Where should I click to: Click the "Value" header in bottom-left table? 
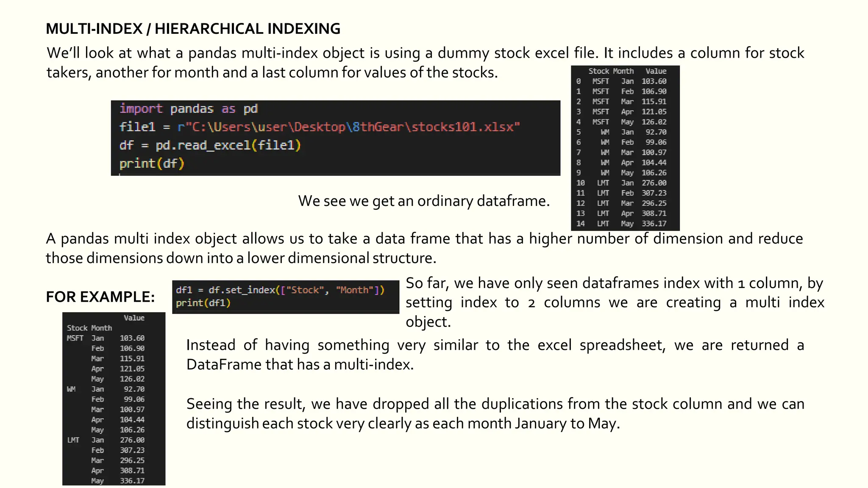pyautogui.click(x=134, y=318)
